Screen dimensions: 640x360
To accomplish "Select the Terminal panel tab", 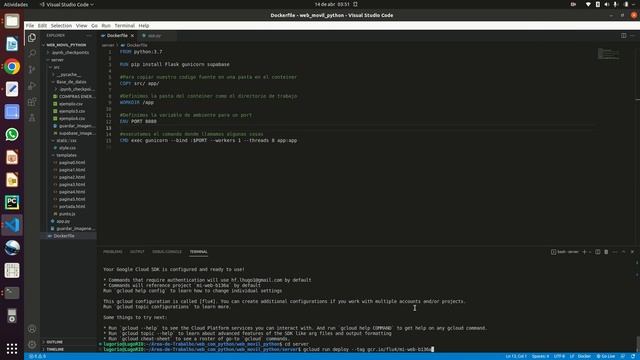I will 198,252.
